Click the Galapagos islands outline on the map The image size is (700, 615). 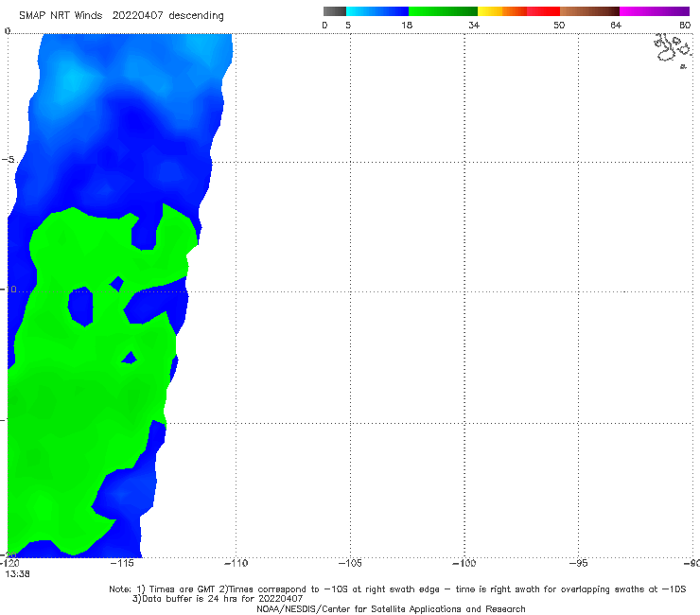pos(673,50)
